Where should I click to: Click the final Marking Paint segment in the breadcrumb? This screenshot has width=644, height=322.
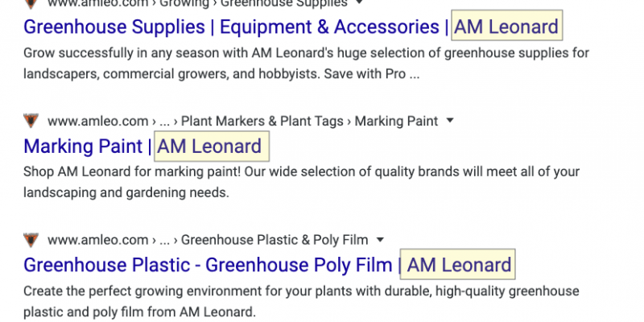click(396, 122)
